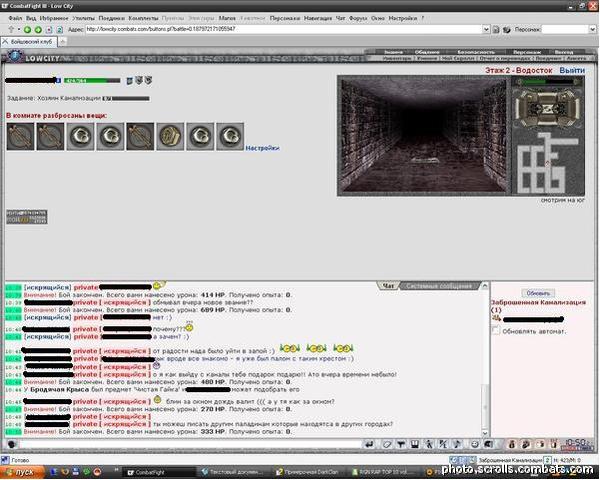
Task: Pick up the golden scattered item
Action: pos(170,136)
